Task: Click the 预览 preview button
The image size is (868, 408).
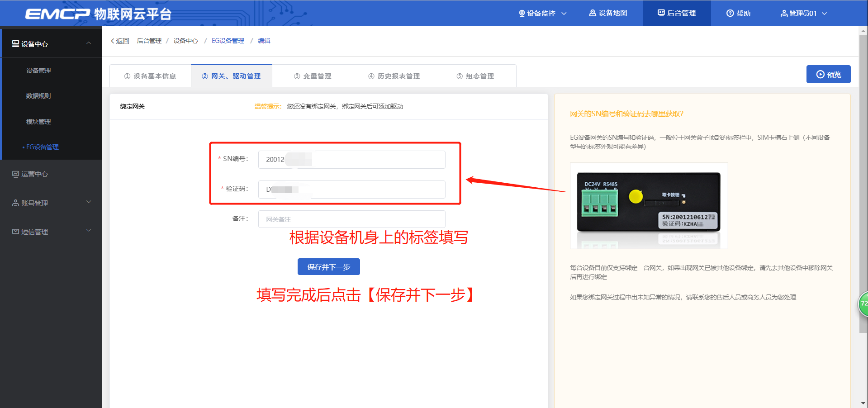Action: point(828,75)
